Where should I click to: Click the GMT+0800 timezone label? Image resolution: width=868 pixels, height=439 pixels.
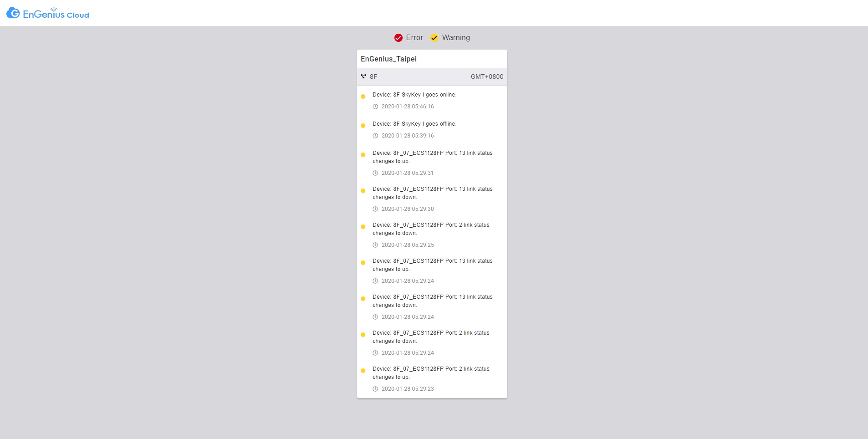tap(487, 77)
